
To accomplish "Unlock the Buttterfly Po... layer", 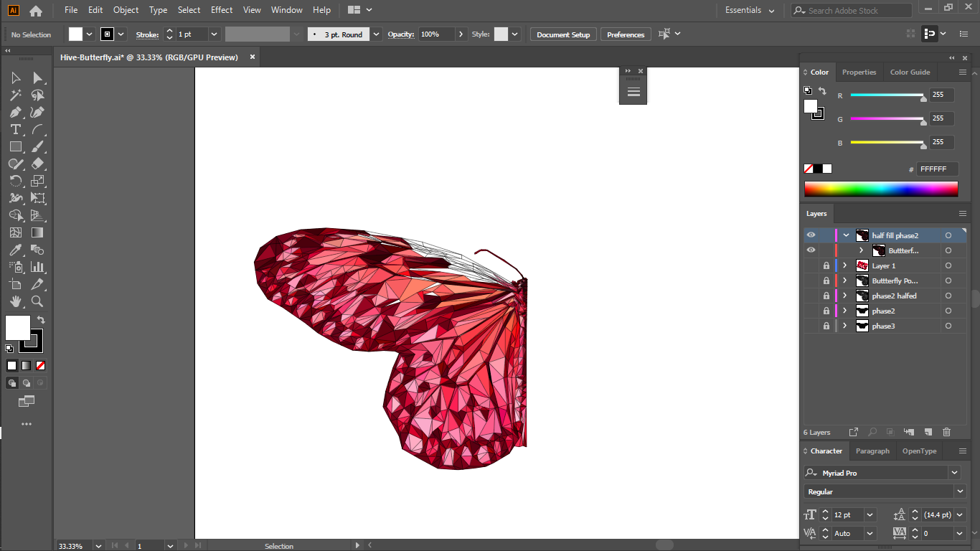I will click(826, 281).
